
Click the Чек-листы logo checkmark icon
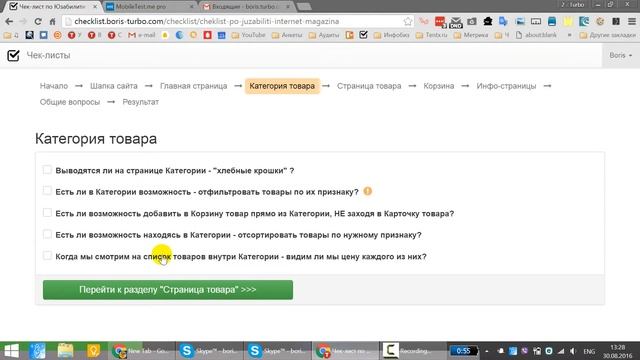point(13,55)
